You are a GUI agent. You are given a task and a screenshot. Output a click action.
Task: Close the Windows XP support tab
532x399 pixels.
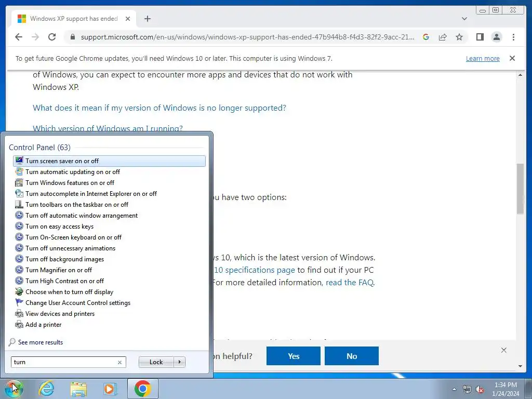click(128, 19)
